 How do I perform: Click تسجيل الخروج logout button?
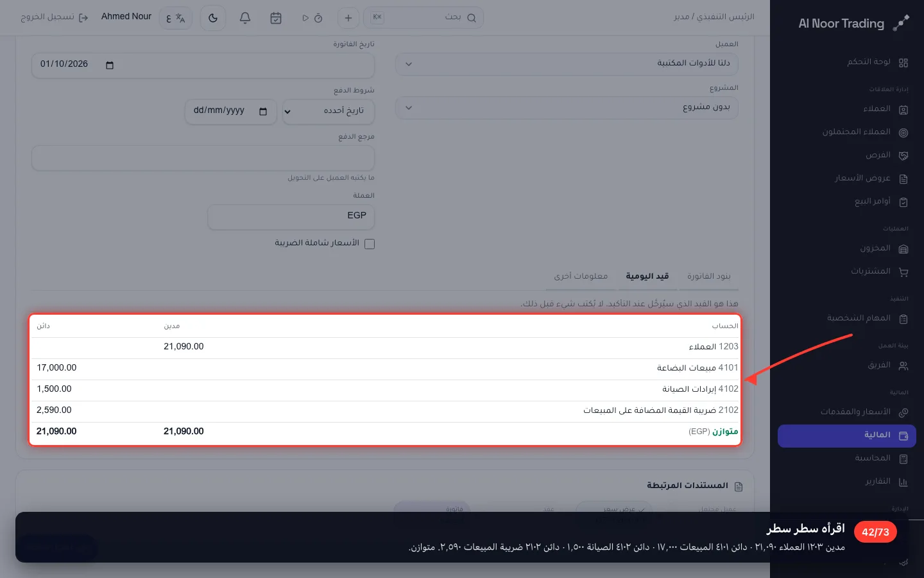55,17
